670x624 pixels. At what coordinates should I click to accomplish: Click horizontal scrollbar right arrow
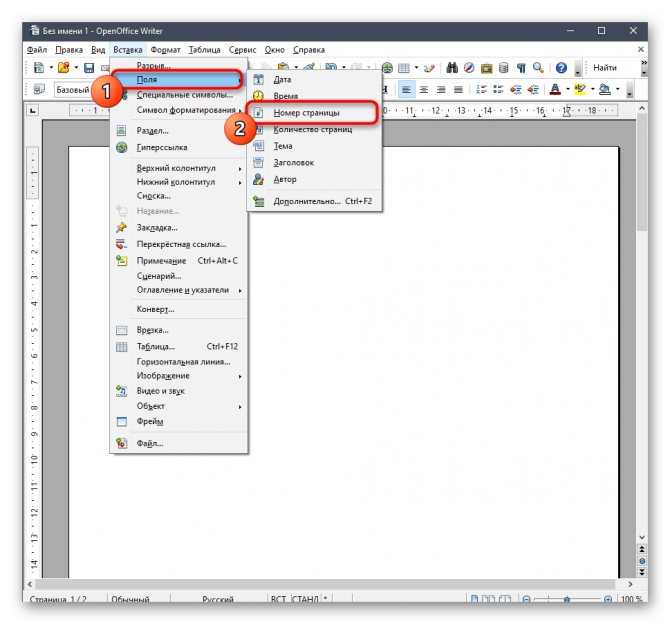click(x=630, y=584)
